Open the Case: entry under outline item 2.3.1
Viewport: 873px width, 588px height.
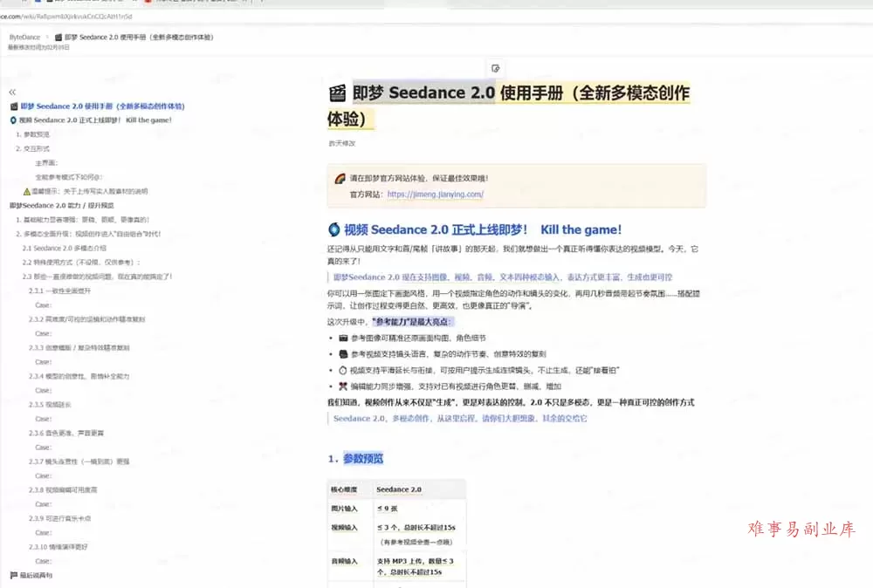pos(44,304)
